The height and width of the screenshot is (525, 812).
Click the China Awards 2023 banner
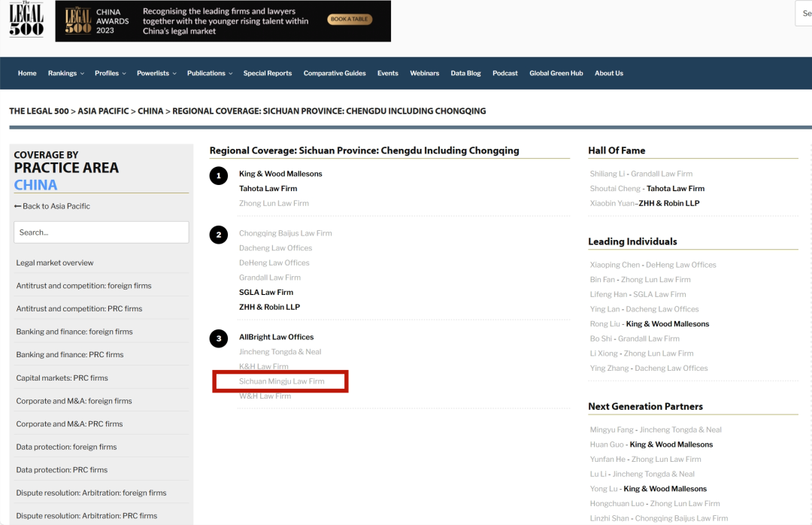(223, 21)
